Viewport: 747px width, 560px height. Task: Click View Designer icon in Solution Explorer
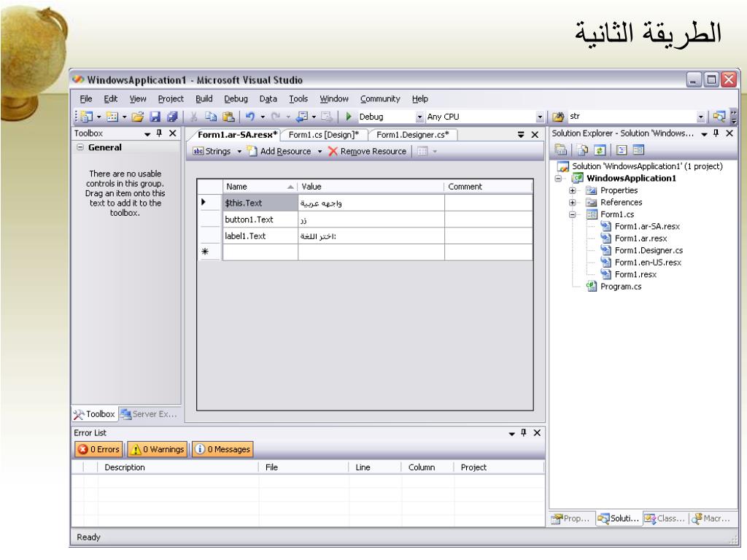[x=638, y=150]
